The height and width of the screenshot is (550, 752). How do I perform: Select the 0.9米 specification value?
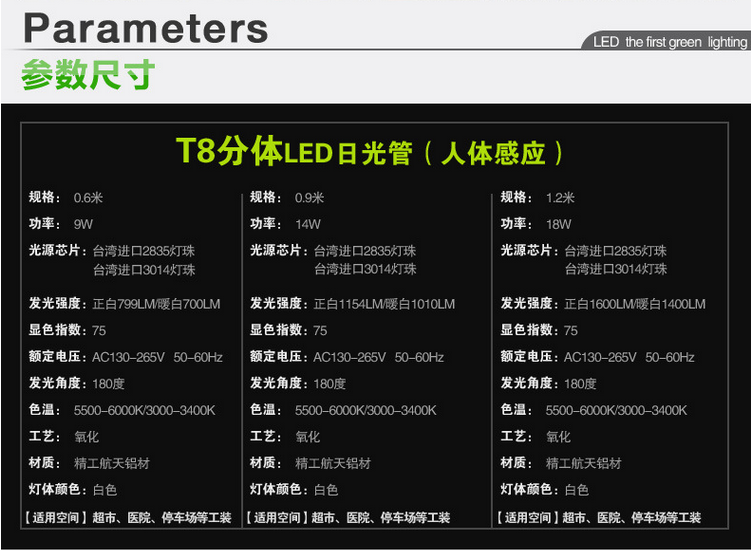point(309,197)
